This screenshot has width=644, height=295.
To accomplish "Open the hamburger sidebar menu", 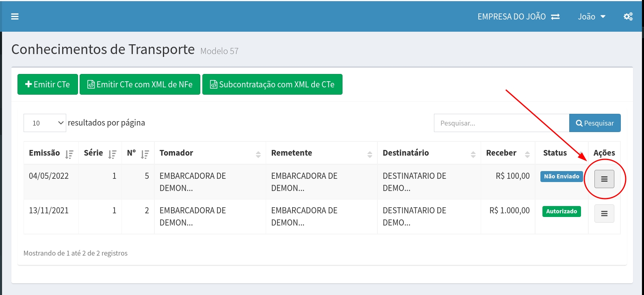I will 15,17.
